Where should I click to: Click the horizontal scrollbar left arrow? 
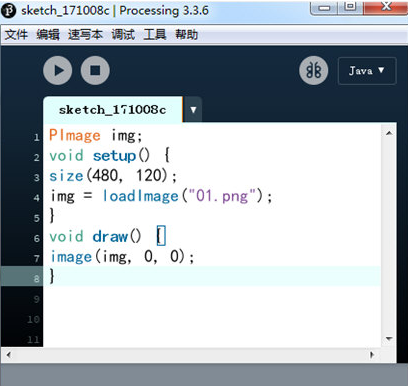(9, 355)
